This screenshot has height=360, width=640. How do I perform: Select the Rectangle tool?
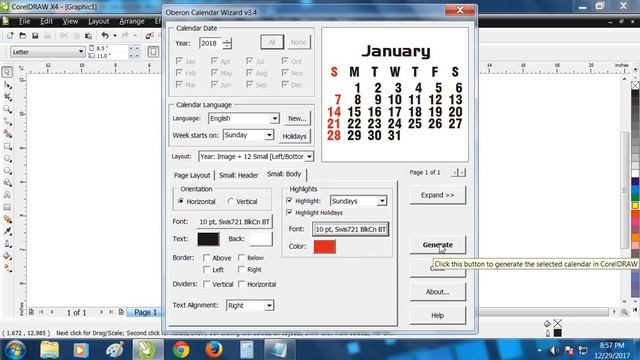[7, 146]
